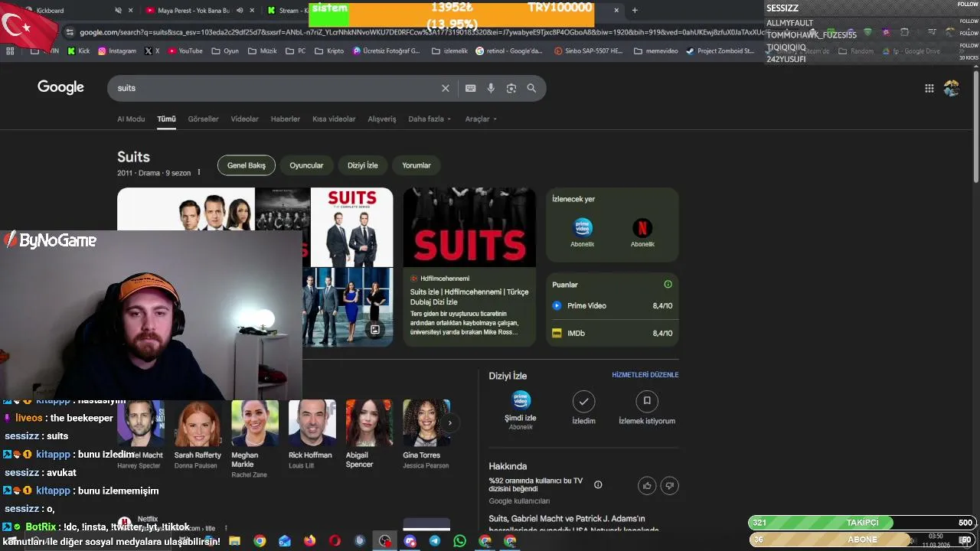Open the PC bookmarks folder
This screenshot has width=980, height=551.
click(296, 51)
